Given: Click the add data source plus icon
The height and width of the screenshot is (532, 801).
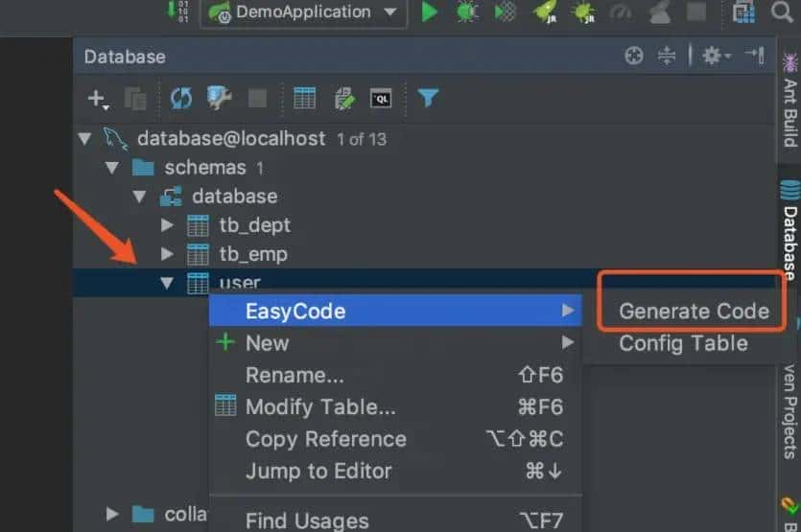Looking at the screenshot, I should pyautogui.click(x=97, y=99).
